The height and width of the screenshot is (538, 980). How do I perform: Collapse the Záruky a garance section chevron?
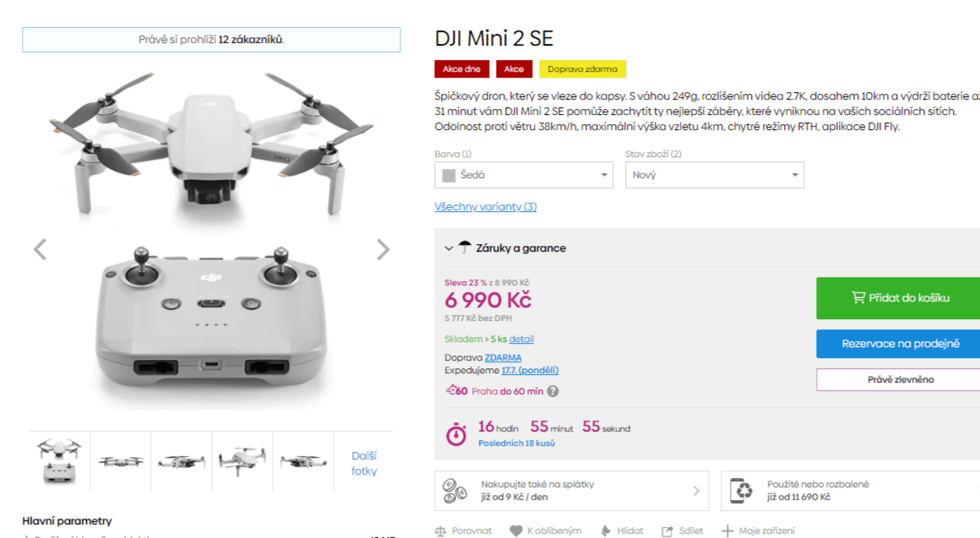[x=448, y=248]
